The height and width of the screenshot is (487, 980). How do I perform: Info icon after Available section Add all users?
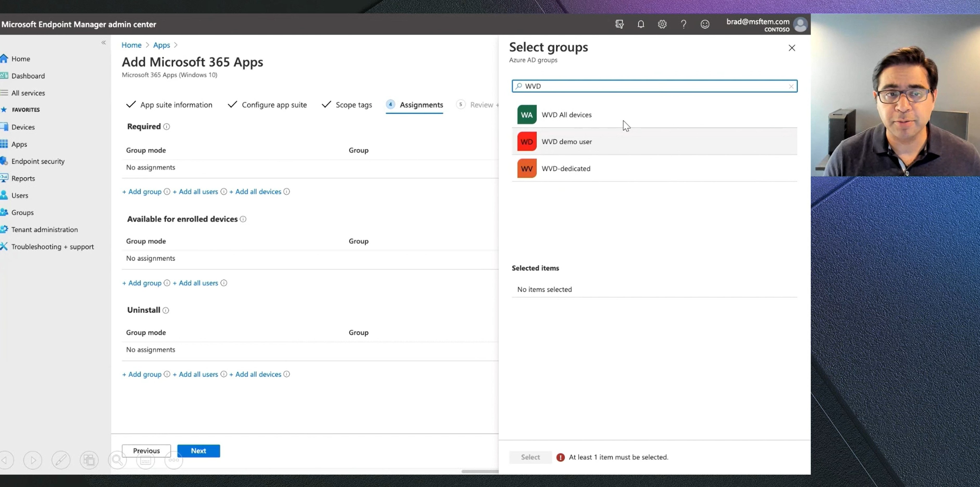(x=224, y=283)
